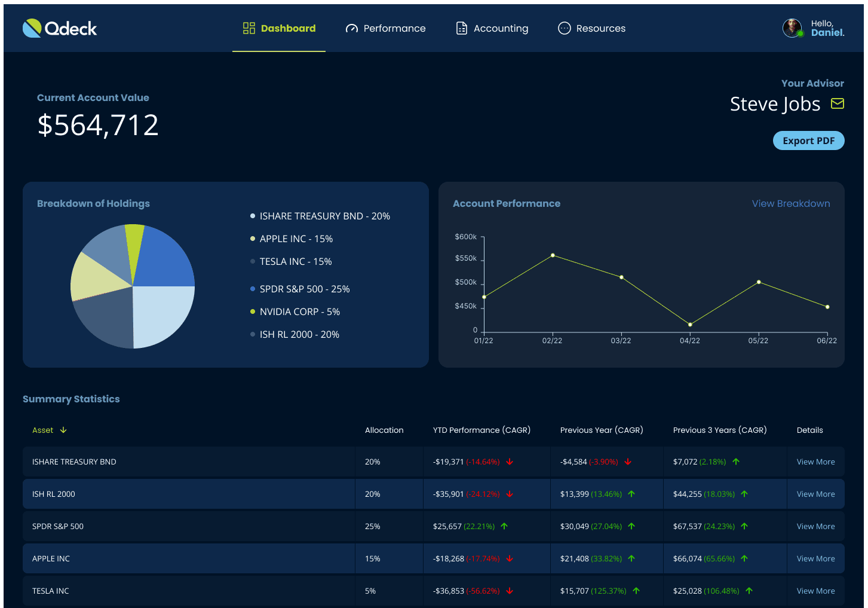Click red down arrow in ISHARE TREASURY BND YTD
This screenshot has width=868, height=608.
pyautogui.click(x=510, y=462)
